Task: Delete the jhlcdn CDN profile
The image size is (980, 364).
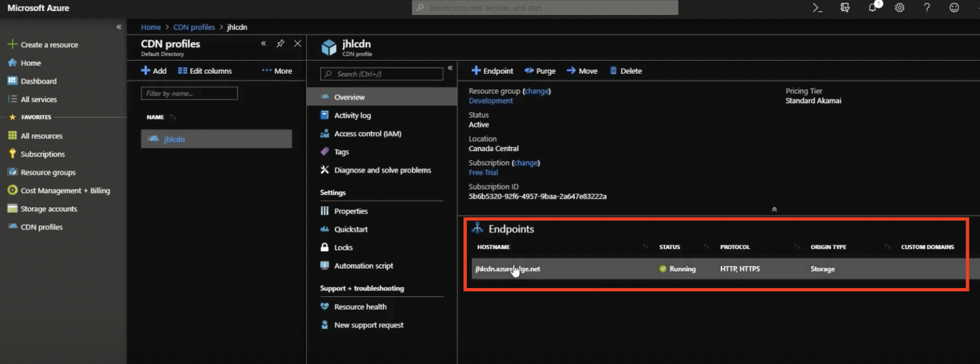Action: pos(626,71)
